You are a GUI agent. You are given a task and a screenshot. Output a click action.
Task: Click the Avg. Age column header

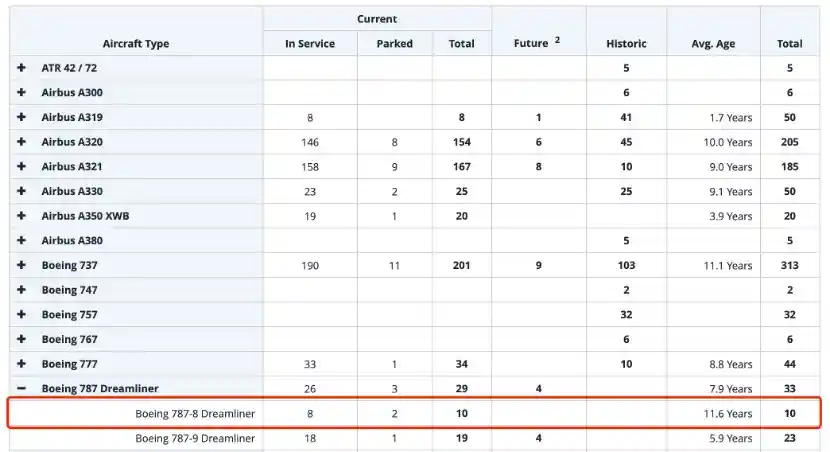(713, 44)
